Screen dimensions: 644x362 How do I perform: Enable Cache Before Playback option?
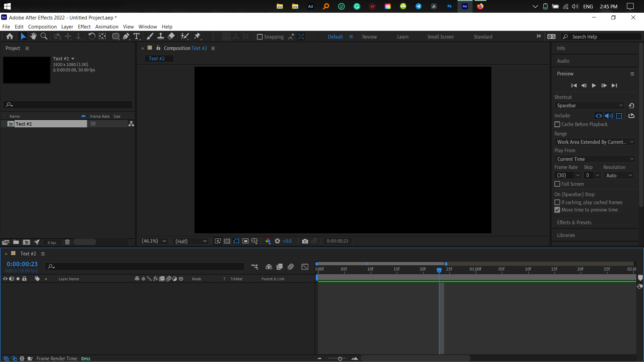point(557,124)
